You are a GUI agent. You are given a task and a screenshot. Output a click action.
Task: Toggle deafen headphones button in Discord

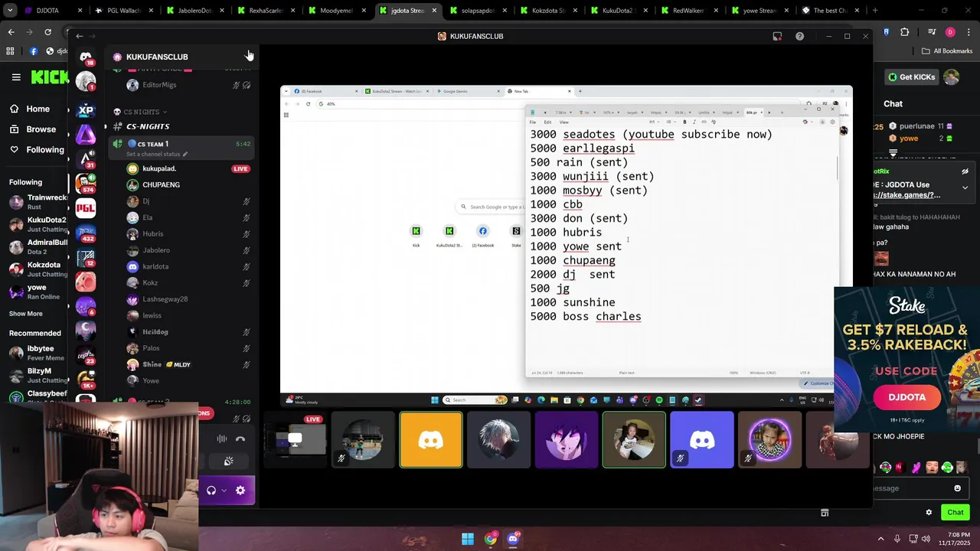point(211,491)
